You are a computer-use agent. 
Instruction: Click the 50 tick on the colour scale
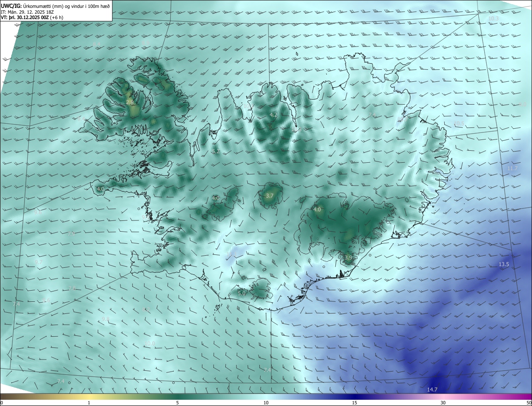coord(529,403)
